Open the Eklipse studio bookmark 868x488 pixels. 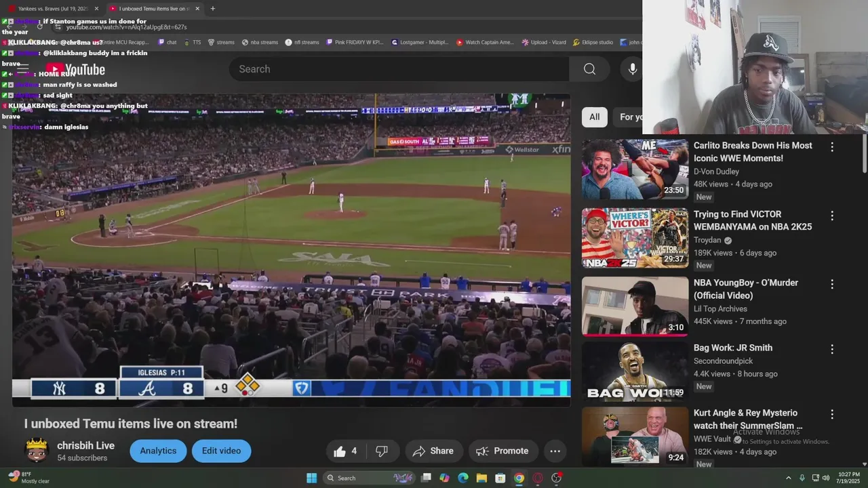[x=593, y=42]
